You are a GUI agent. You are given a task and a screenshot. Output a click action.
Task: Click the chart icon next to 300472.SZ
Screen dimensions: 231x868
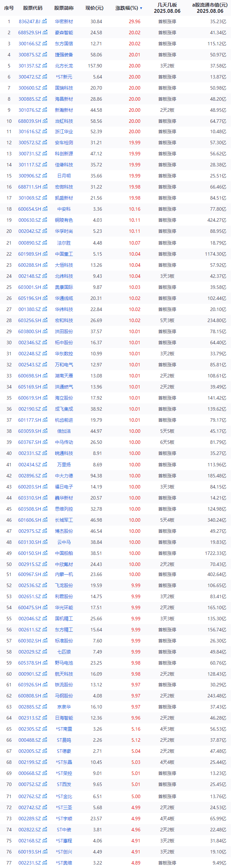pyautogui.click(x=45, y=77)
